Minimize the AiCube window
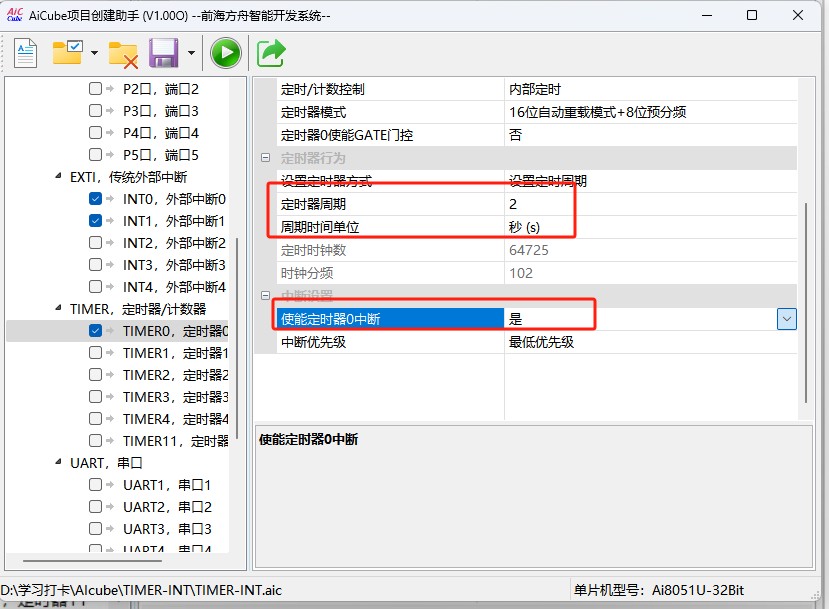829x609 pixels. click(x=707, y=15)
